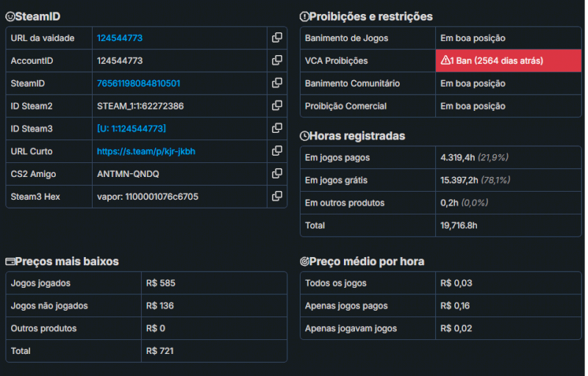Click the Horas registradas heading
Screen dimensions: 588x376
[357, 136]
